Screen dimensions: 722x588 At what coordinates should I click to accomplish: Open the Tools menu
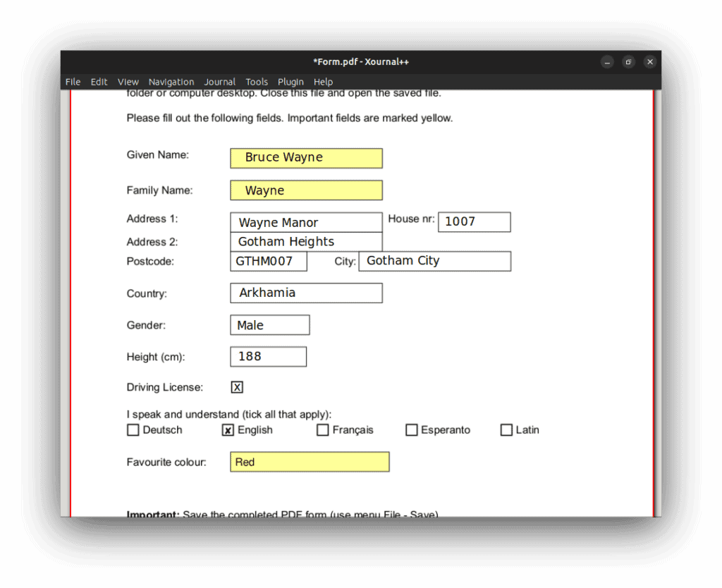[x=257, y=82]
